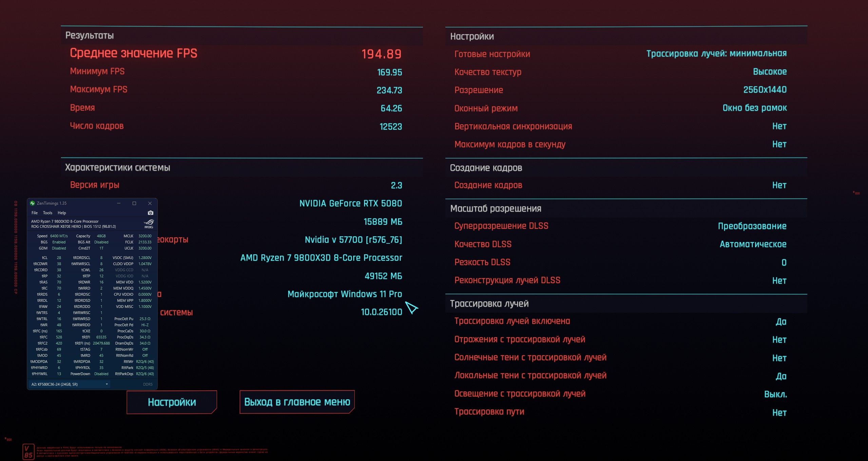Close the ZenTimings window

[x=150, y=203]
